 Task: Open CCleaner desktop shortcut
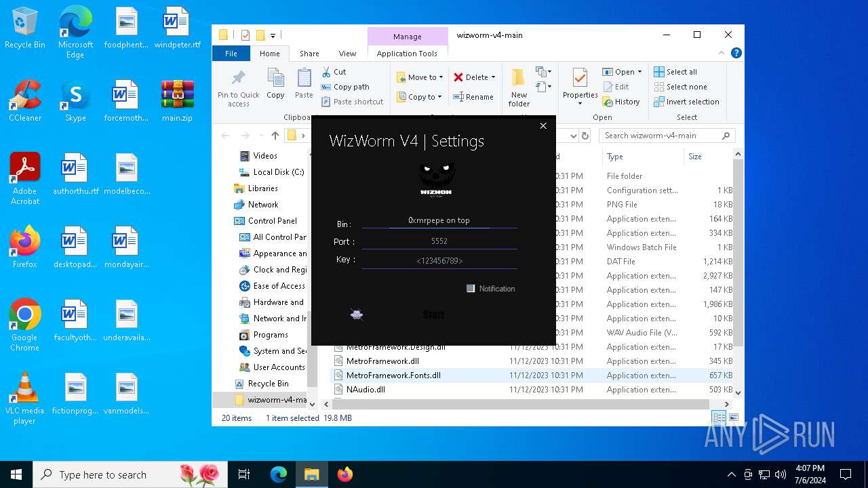25,101
